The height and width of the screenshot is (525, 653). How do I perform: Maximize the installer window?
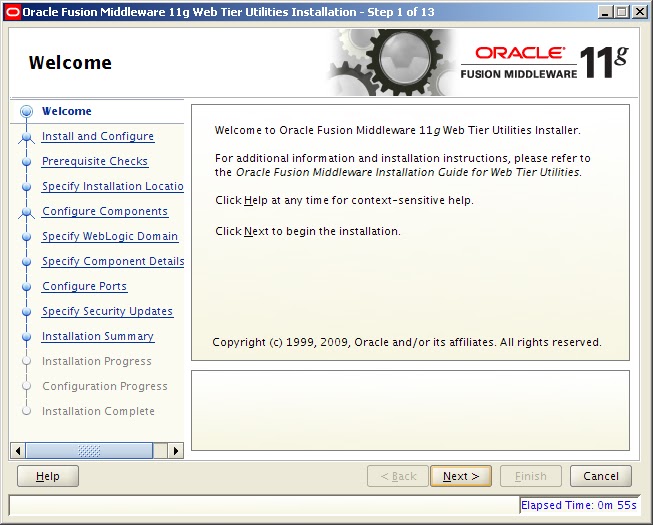click(622, 12)
